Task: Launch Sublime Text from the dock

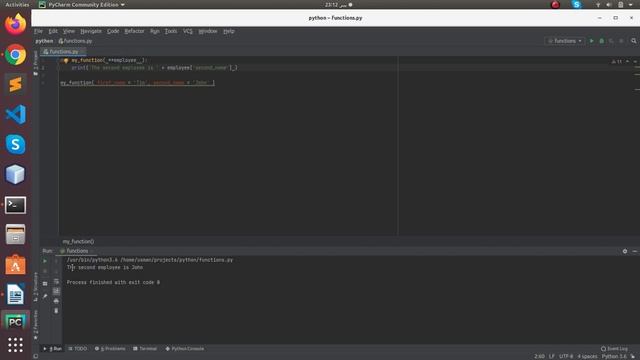Action: pos(16,84)
